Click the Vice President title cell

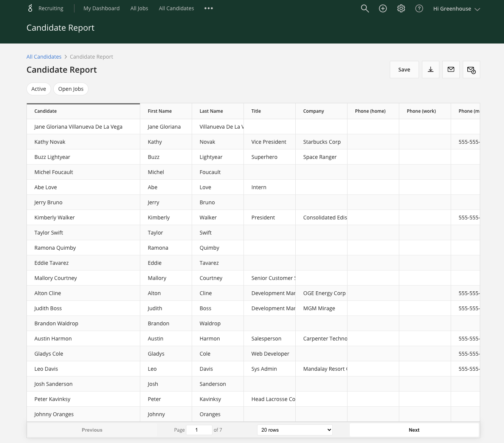pyautogui.click(x=269, y=142)
